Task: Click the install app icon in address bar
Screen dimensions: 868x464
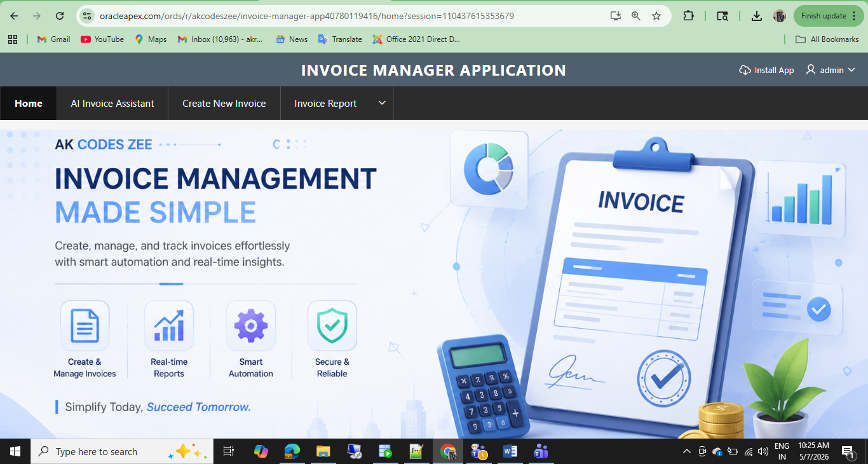Action: (615, 16)
